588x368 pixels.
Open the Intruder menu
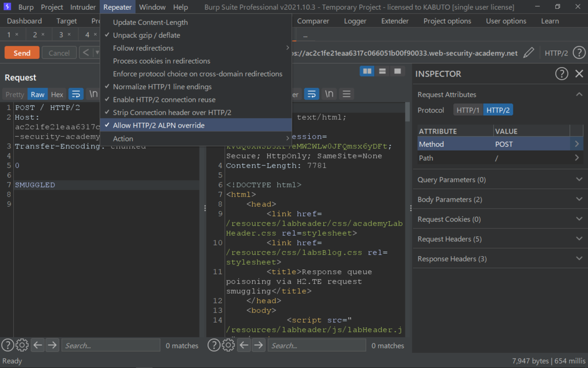pyautogui.click(x=83, y=7)
